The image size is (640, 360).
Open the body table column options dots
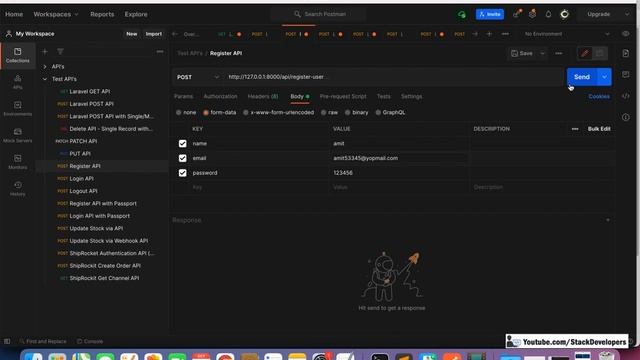(575, 129)
